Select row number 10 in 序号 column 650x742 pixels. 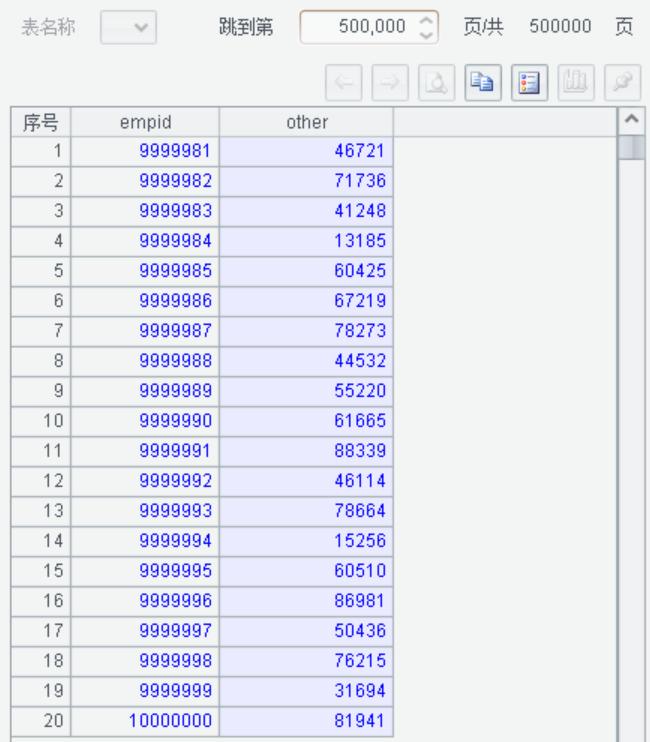tap(41, 421)
